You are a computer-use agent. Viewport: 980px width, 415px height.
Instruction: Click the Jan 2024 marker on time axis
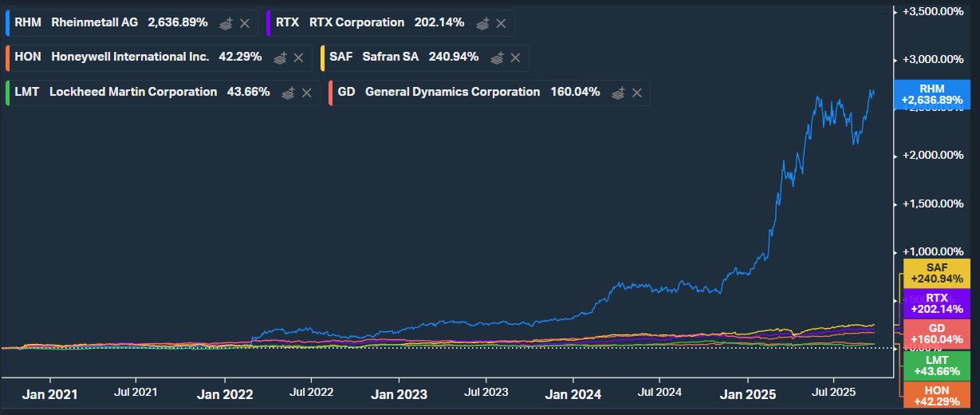point(575,394)
